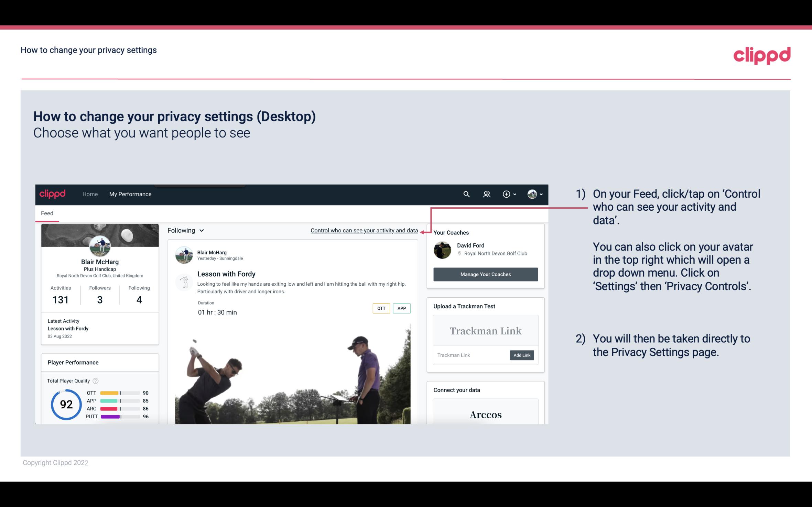
Task: Click the Total Player Quality info icon
Action: 95,380
